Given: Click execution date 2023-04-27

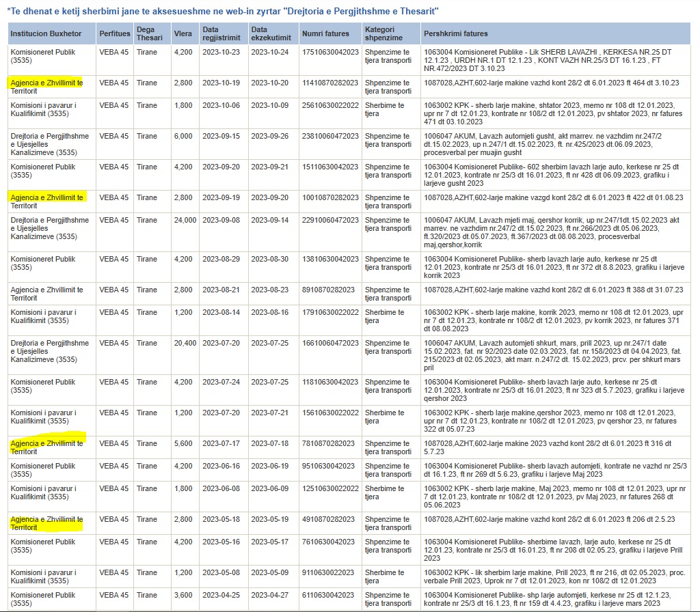Looking at the screenshot, I should tap(269, 596).
